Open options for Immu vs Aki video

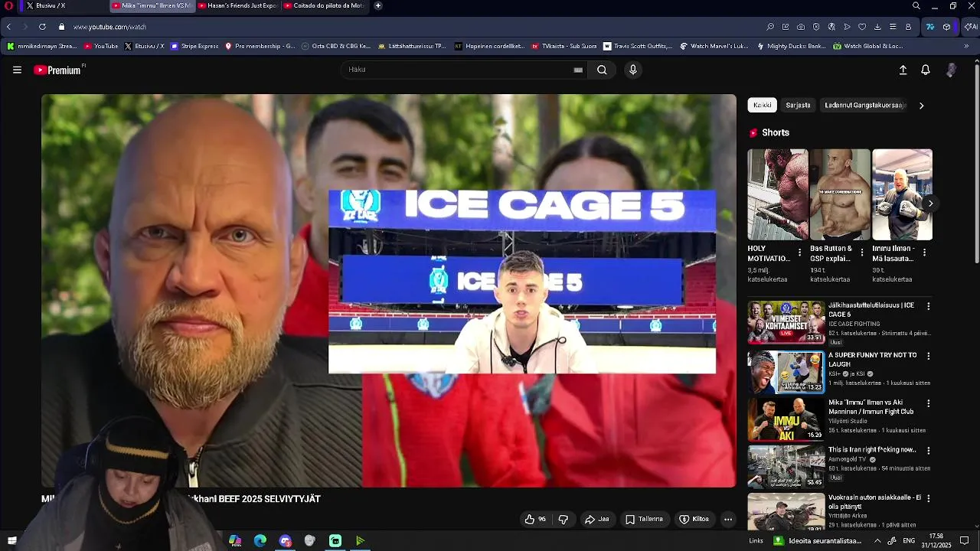(929, 403)
